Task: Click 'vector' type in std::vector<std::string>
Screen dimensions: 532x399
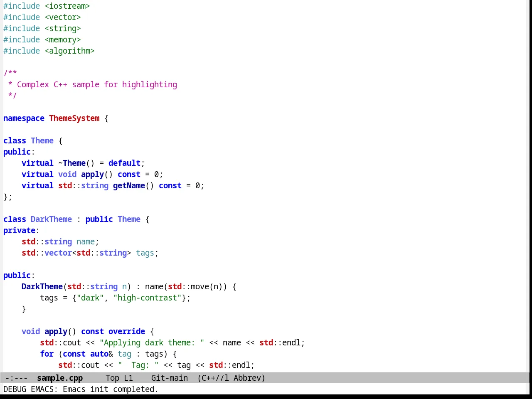Action: [58, 253]
